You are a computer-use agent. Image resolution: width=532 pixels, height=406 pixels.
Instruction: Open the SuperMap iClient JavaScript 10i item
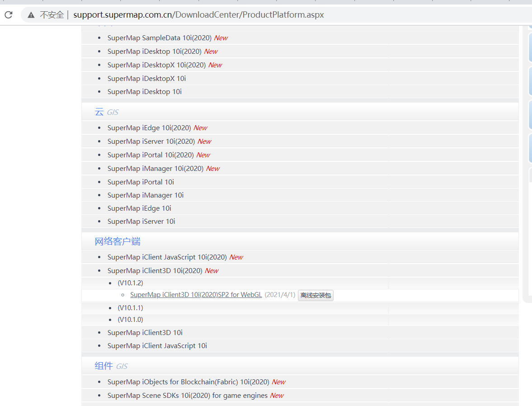click(157, 345)
